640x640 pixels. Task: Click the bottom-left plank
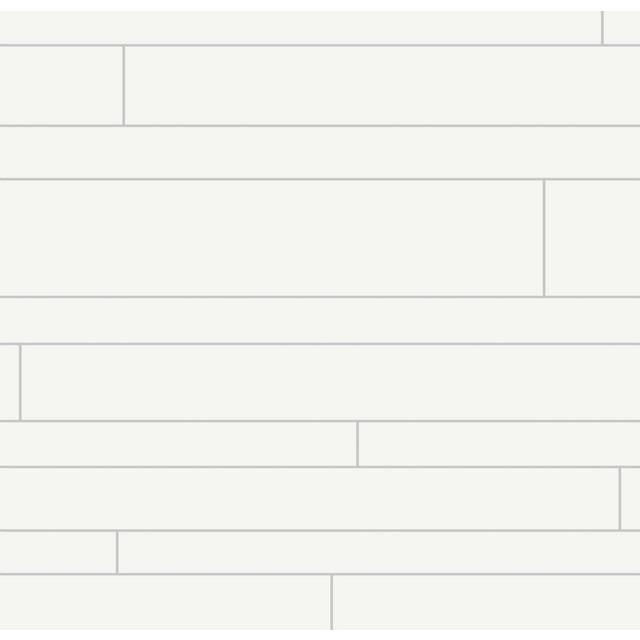click(165, 603)
